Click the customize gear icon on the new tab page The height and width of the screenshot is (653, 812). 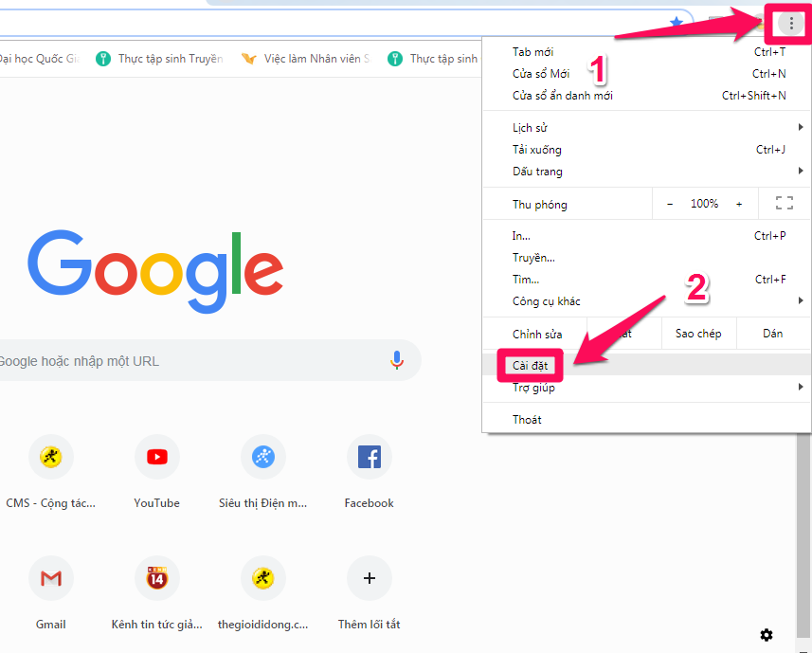(x=767, y=635)
